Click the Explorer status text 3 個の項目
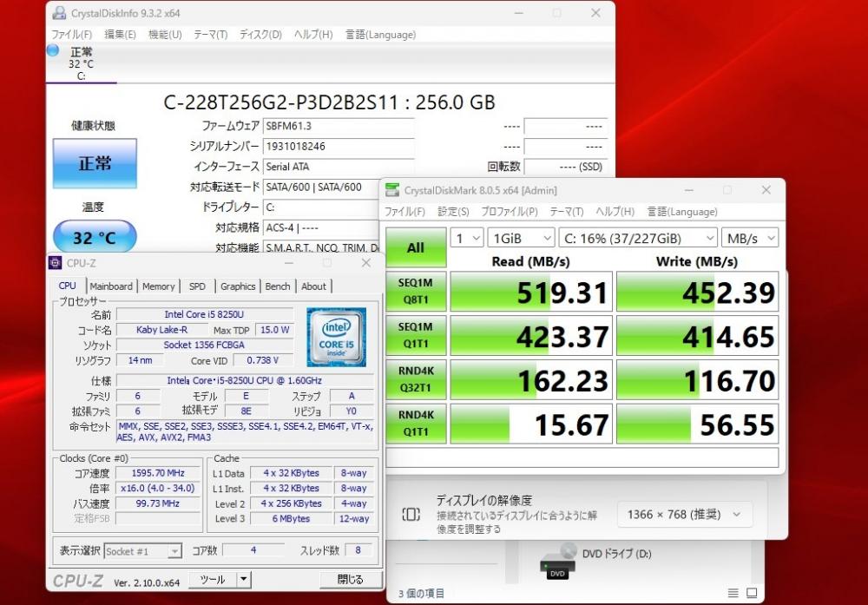Image resolution: width=868 pixels, height=605 pixels. click(421, 594)
